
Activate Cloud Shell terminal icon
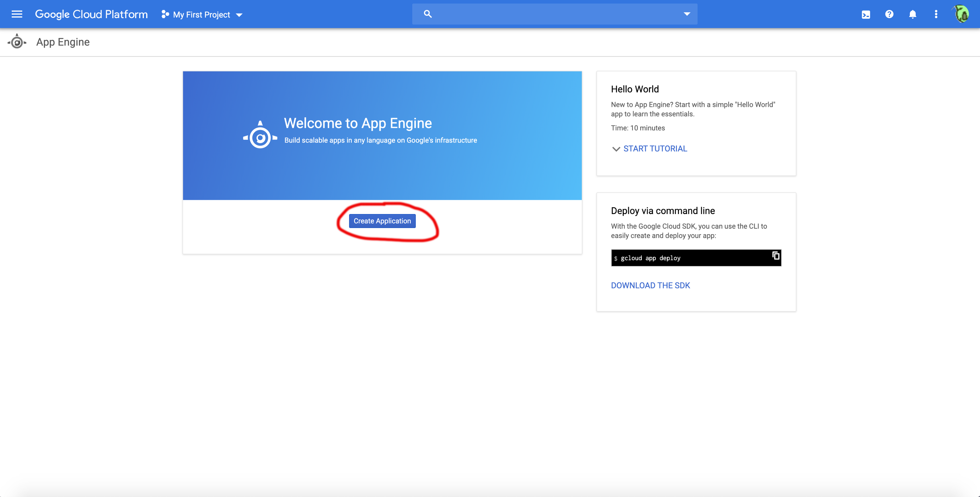(x=866, y=15)
